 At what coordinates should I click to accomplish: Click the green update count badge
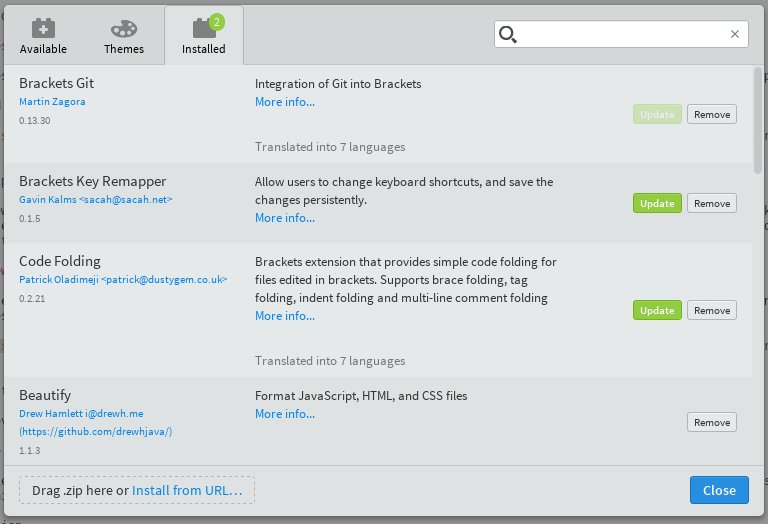(x=216, y=22)
